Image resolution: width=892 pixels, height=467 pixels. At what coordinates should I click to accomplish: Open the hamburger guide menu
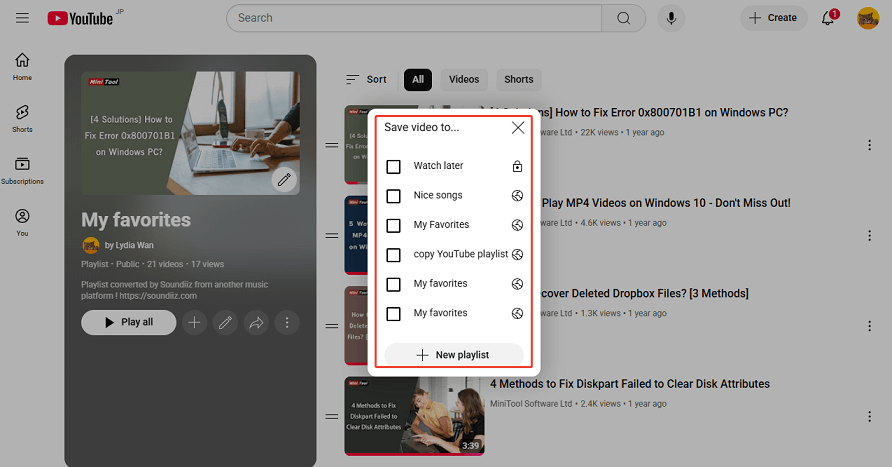(22, 18)
